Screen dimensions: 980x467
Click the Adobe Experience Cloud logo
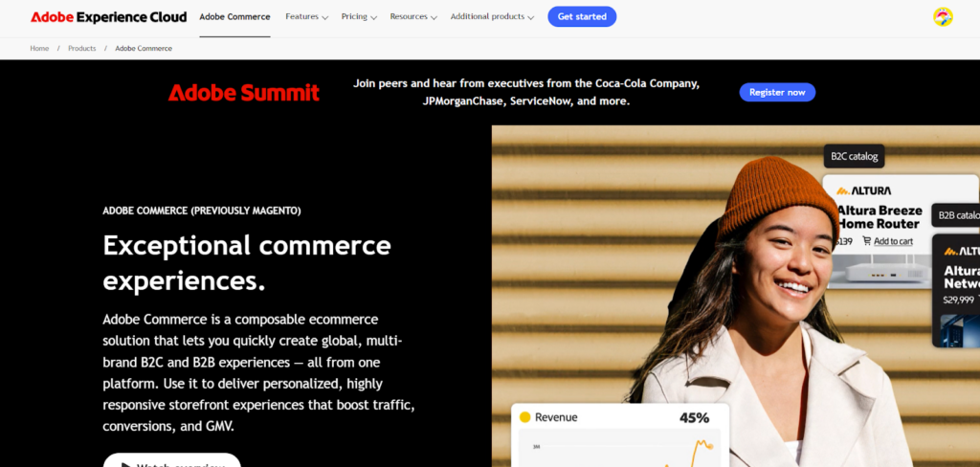[x=108, y=17]
